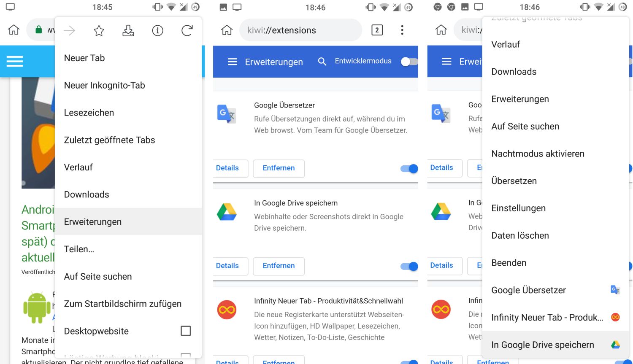The height and width of the screenshot is (364, 633).
Task: Switch off In Google Drive speichern toggle
Action: (x=409, y=267)
